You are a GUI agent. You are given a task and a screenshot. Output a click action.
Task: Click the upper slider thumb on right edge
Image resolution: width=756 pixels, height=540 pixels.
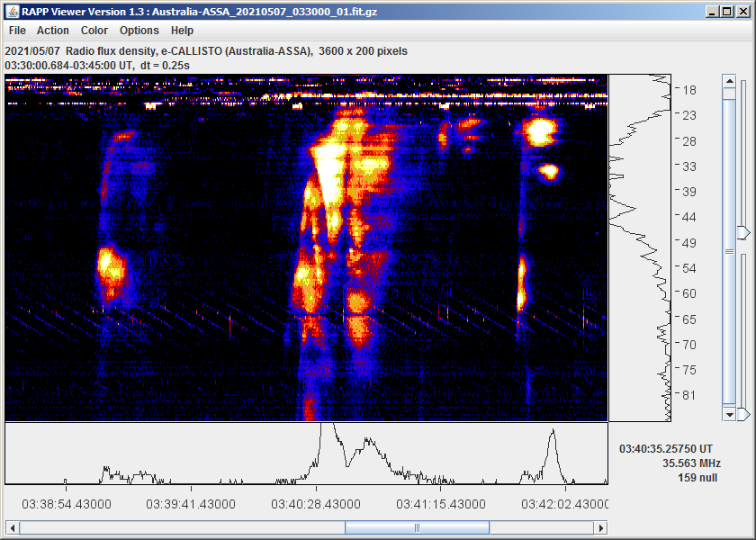[743, 233]
